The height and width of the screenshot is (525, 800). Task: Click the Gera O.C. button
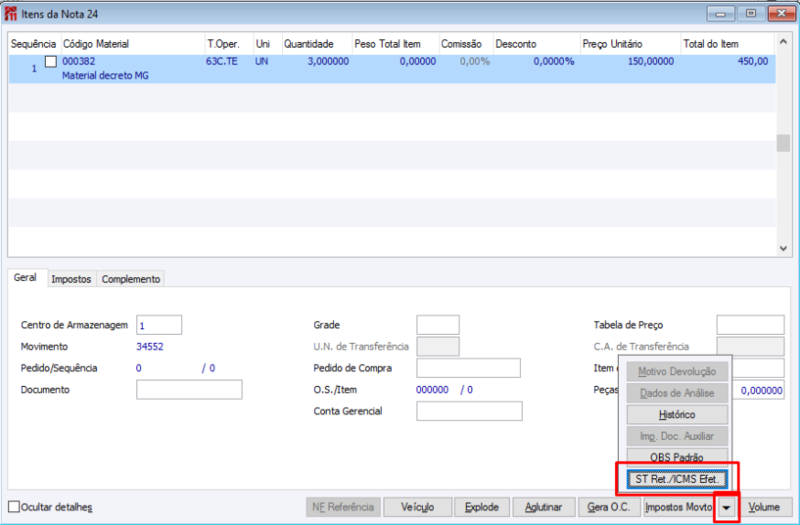point(609,507)
